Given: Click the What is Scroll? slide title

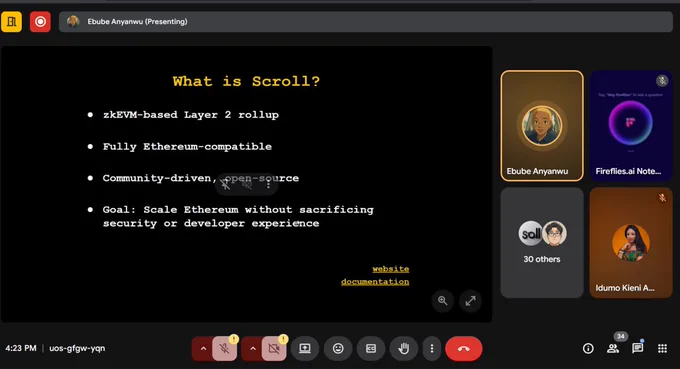Looking at the screenshot, I should [246, 82].
